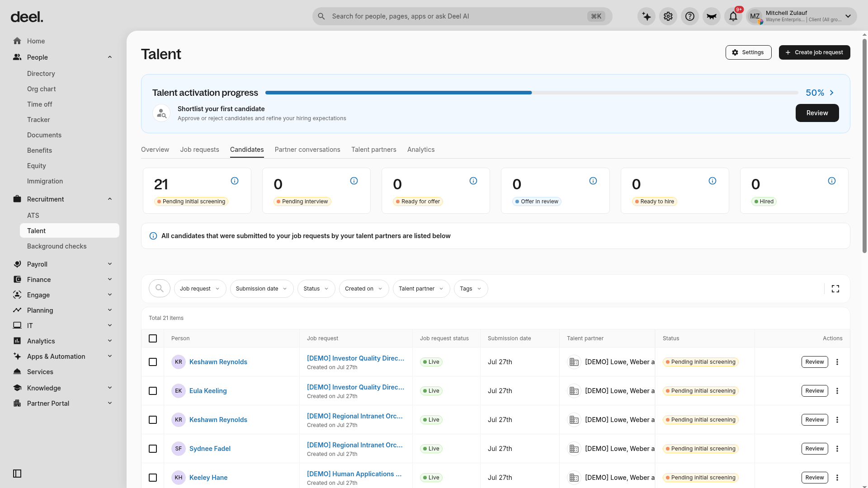
Task: Open help question mark icon
Action: [690, 16]
